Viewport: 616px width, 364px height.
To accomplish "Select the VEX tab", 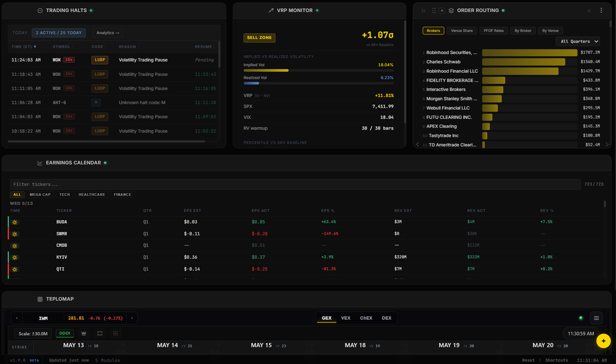I will point(346,318).
